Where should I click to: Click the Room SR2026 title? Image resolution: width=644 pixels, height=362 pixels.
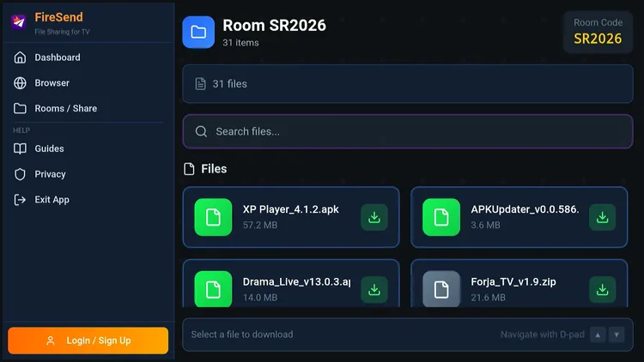tap(274, 26)
